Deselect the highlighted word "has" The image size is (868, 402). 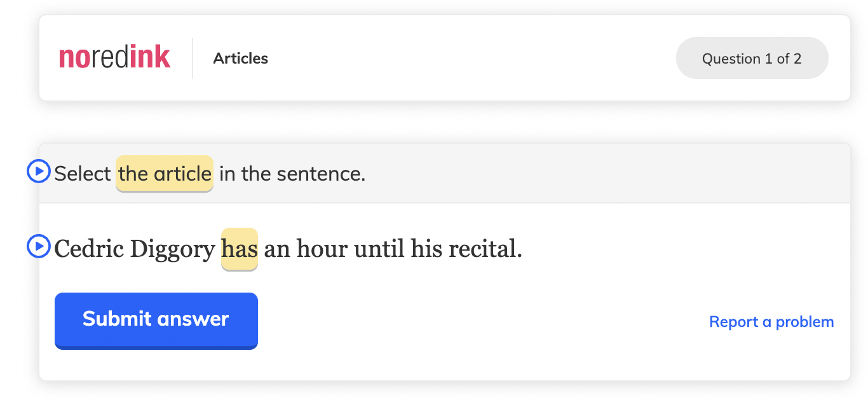tap(240, 249)
